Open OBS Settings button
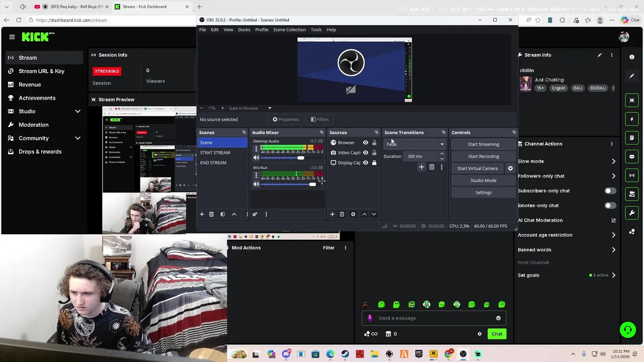Viewport: 644px width, 362px height. click(484, 193)
